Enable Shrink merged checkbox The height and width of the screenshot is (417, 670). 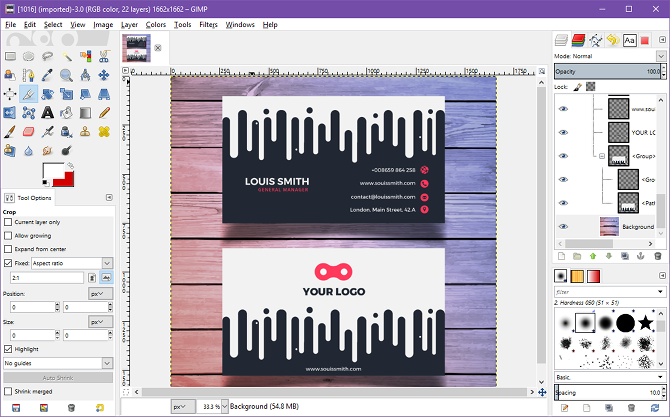[8, 391]
